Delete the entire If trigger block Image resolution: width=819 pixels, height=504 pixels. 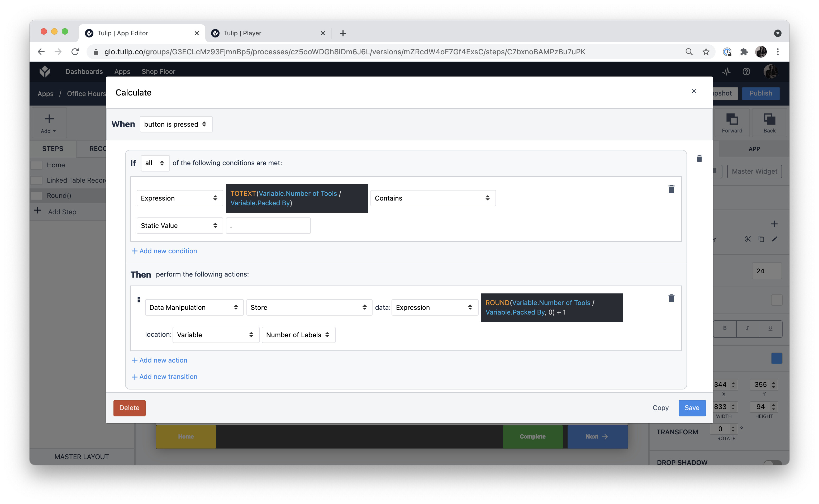[699, 159]
